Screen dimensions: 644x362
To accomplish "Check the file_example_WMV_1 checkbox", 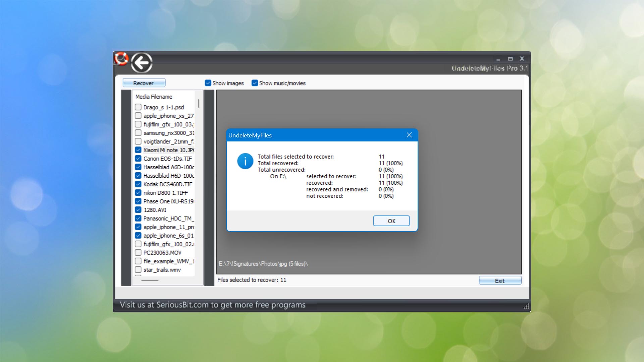I will (138, 261).
